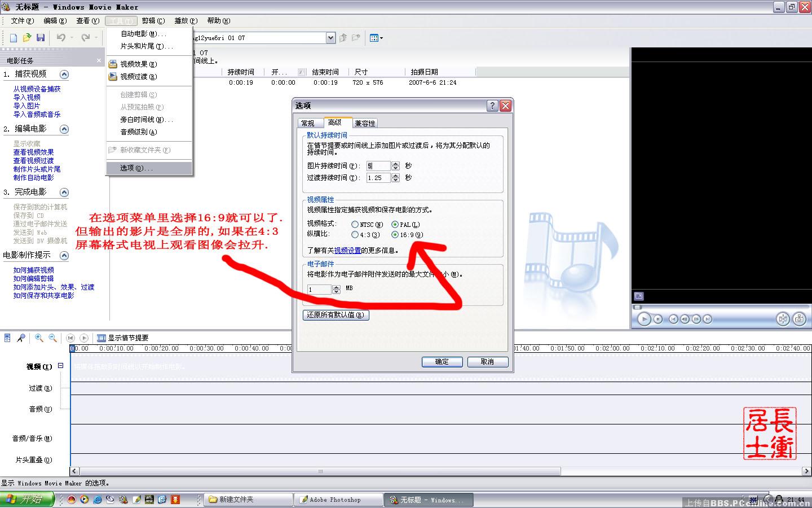
Task: Select the 4:3 aspect ratio radio
Action: coord(355,235)
